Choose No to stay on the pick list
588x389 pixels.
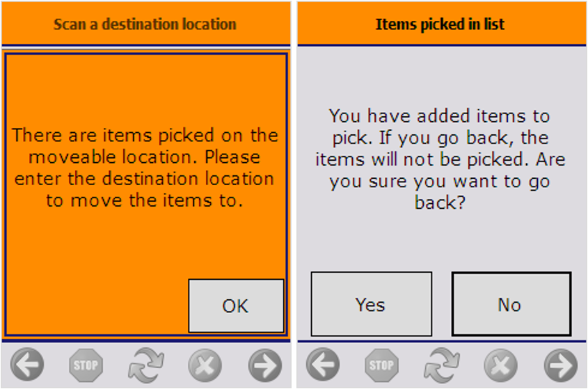[511, 304]
